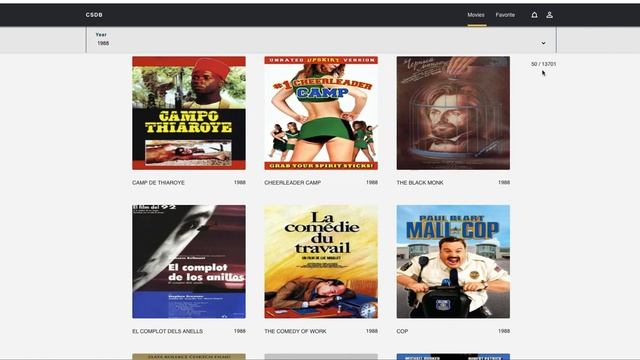
Task: Open the Campo Thiaroye movie poster
Action: (x=189, y=113)
